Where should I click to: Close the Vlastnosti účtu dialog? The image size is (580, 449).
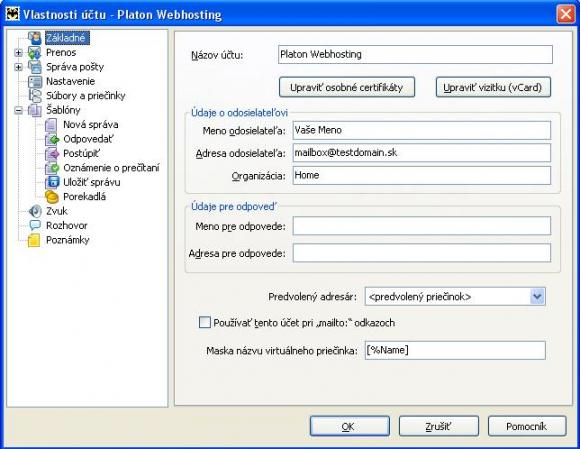click(x=566, y=14)
